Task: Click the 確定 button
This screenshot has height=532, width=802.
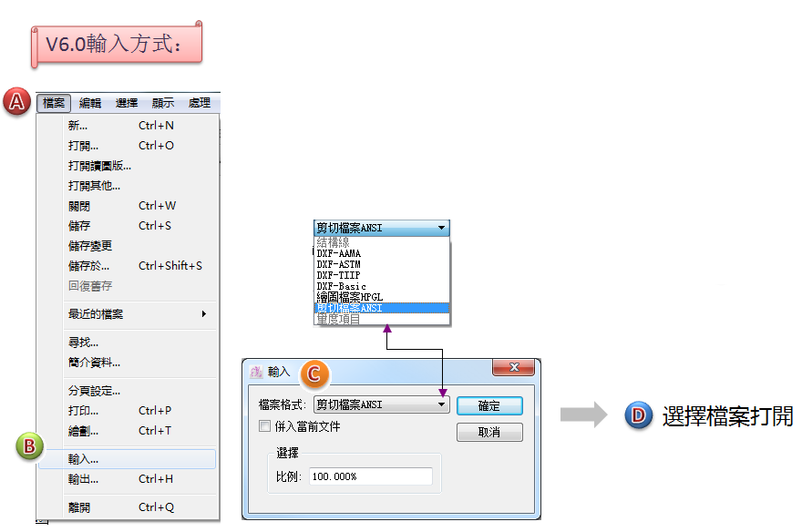Action: point(489,405)
